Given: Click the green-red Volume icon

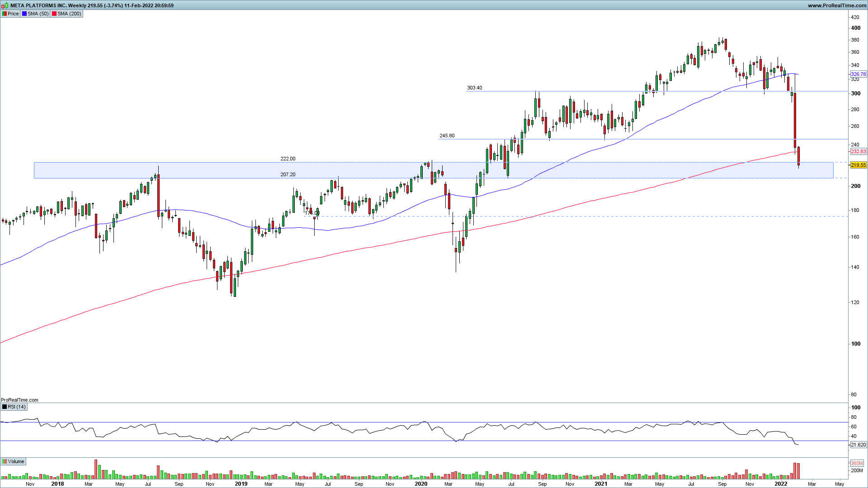Looking at the screenshot, I should [x=5, y=461].
